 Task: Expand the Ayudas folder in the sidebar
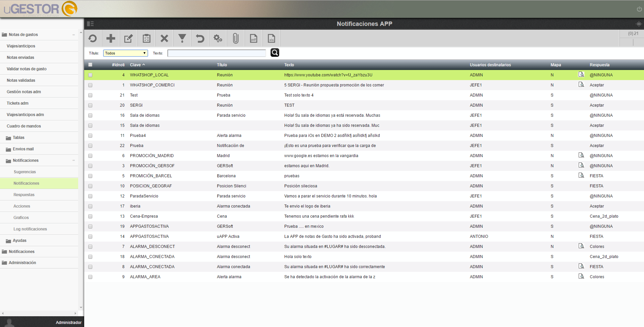20,241
